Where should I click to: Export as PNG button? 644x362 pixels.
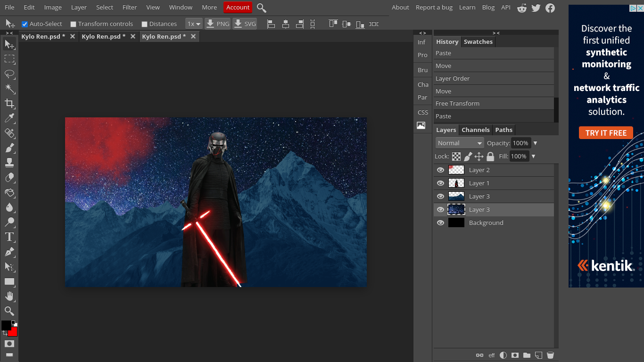pos(218,24)
